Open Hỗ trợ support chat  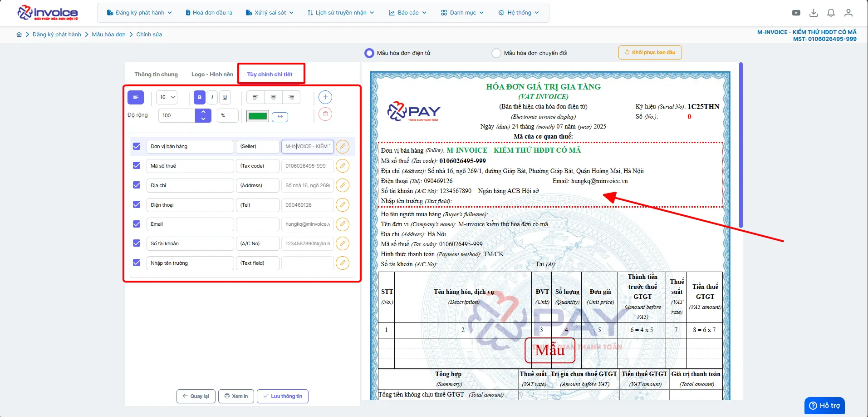(x=824, y=406)
